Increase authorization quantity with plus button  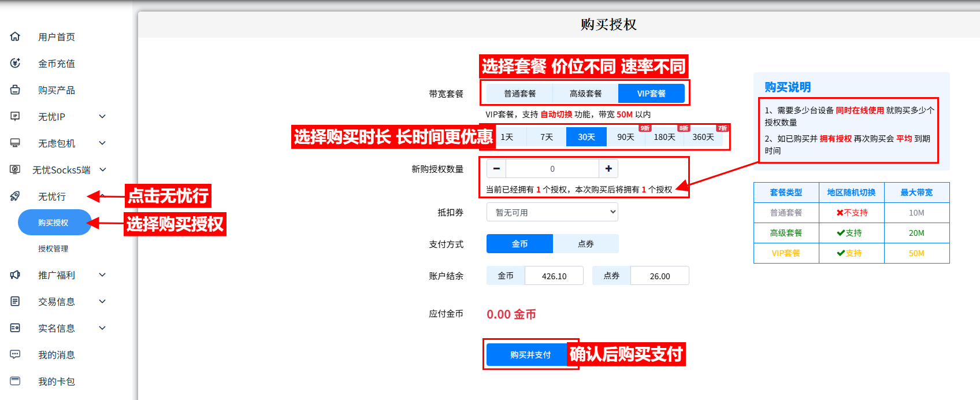tap(608, 169)
